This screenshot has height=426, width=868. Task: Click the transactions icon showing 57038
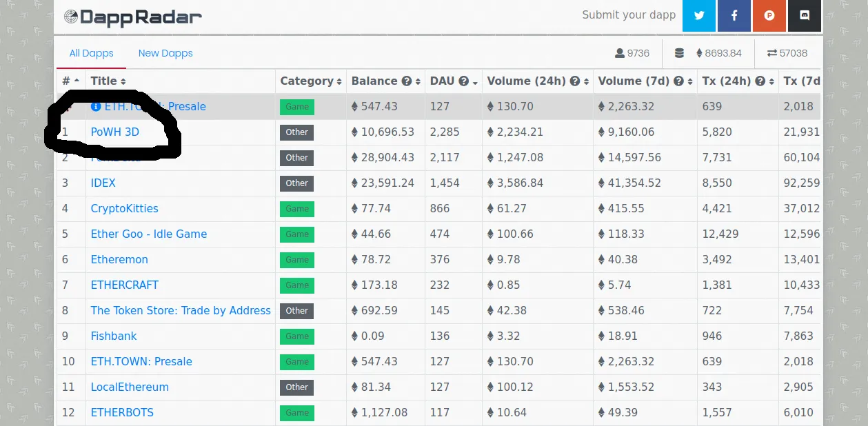[772, 53]
